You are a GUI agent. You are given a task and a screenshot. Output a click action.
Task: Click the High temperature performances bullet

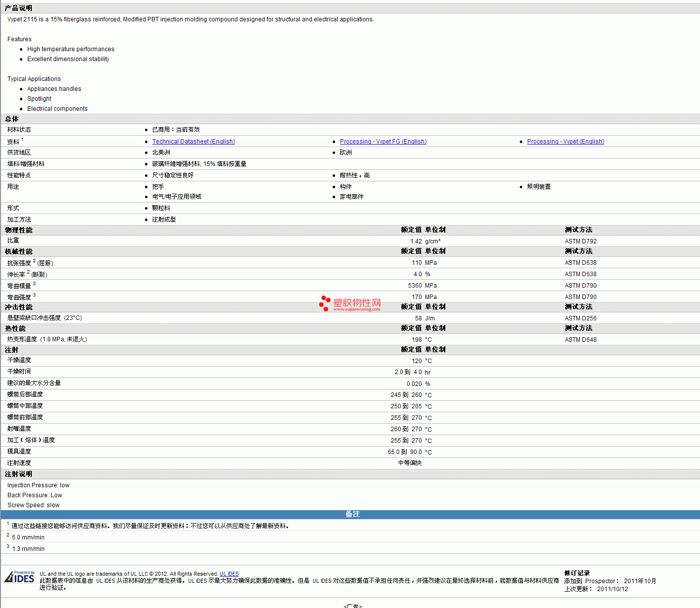[71, 49]
